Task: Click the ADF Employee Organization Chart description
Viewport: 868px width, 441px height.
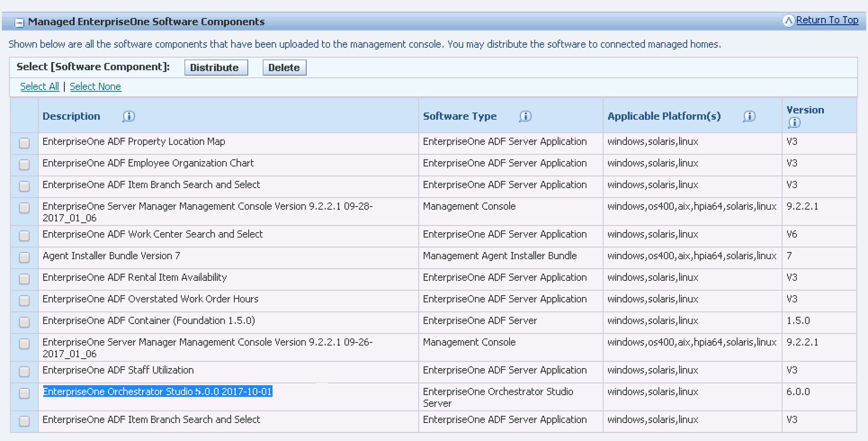Action: (148, 163)
